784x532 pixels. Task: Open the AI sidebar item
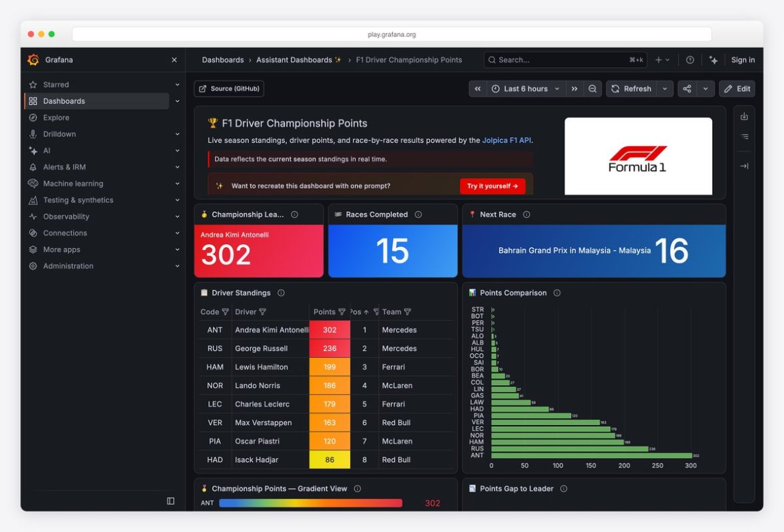47,150
